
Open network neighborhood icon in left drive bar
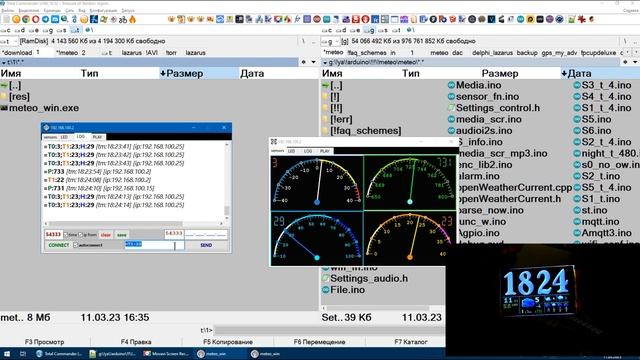tap(89, 30)
